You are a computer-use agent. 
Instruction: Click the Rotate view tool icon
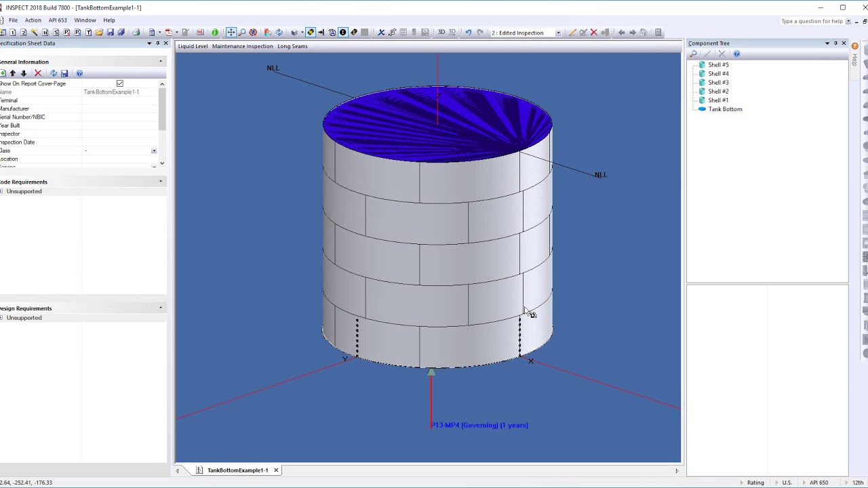pos(254,32)
